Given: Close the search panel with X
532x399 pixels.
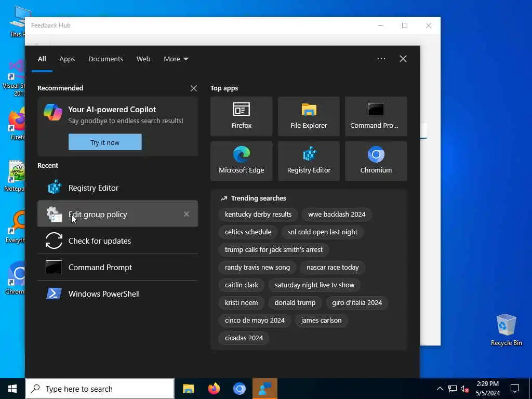Looking at the screenshot, I should 403,59.
